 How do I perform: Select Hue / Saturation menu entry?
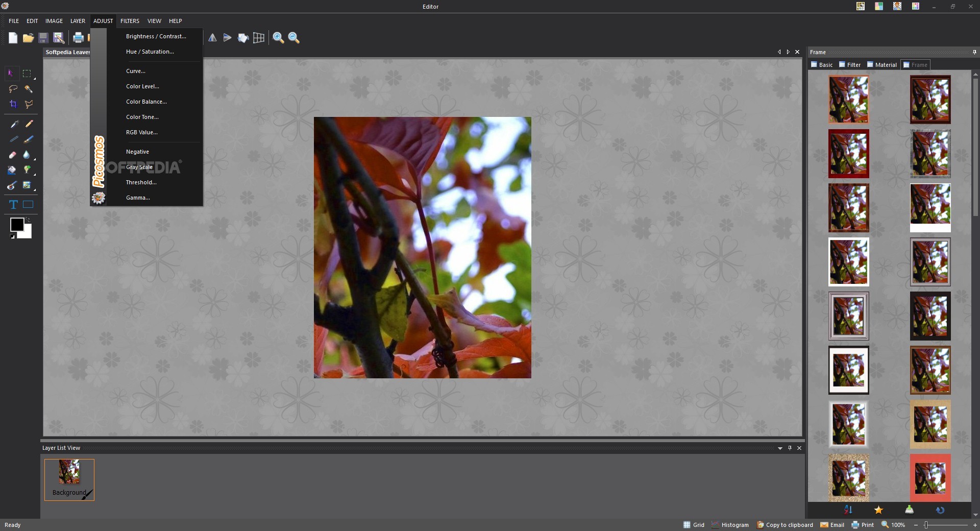[155, 52]
